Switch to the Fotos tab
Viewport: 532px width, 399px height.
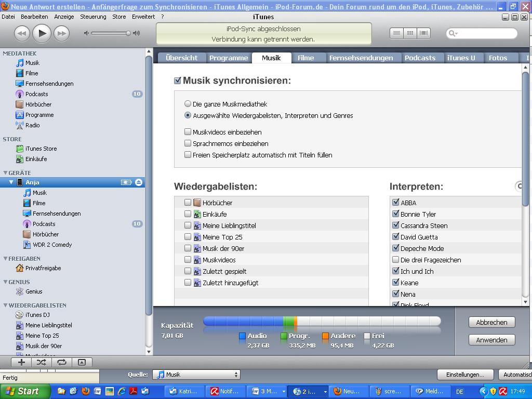click(x=498, y=58)
